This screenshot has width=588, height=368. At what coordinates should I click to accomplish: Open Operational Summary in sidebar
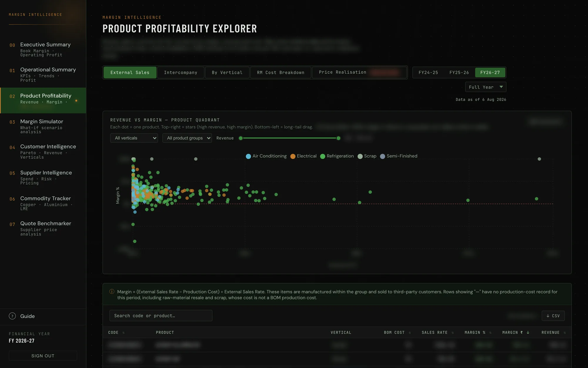[x=43, y=74]
